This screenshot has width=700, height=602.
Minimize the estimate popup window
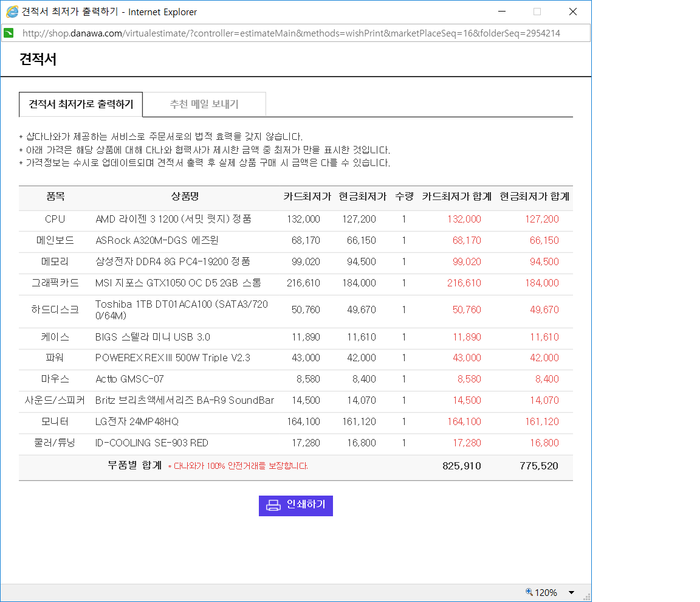(502, 12)
